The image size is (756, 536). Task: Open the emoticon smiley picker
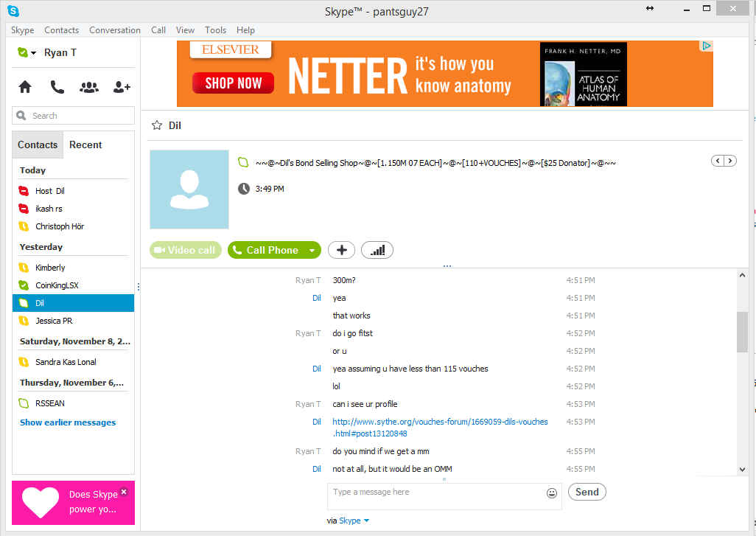coord(552,493)
